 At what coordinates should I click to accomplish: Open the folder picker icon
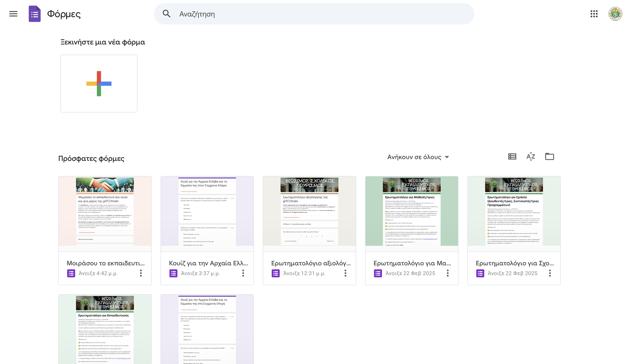pyautogui.click(x=550, y=156)
